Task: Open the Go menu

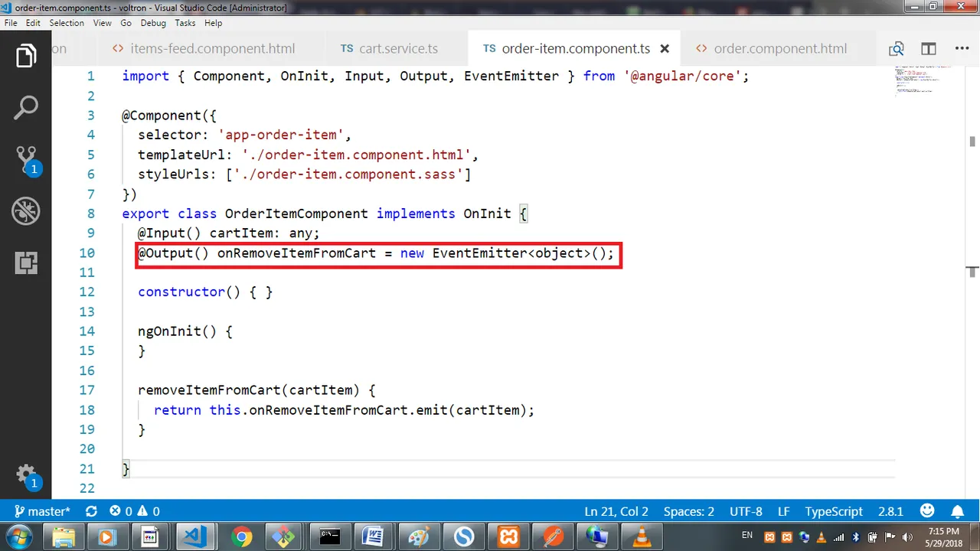Action: tap(126, 23)
